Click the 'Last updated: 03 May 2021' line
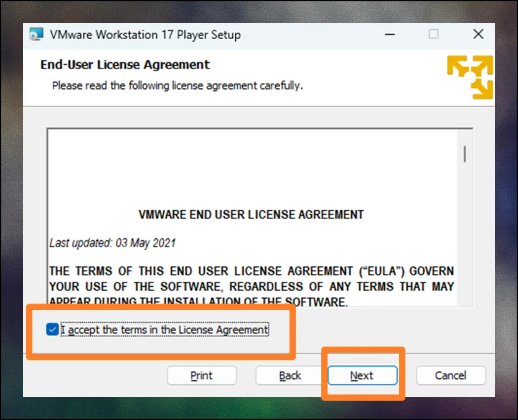This screenshot has height=420, width=518. (x=112, y=243)
